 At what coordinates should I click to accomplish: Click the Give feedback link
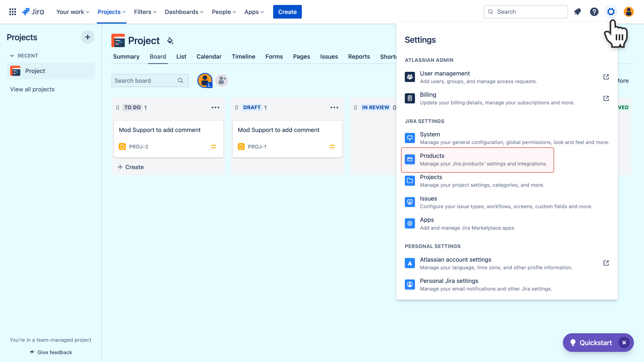tap(51, 352)
